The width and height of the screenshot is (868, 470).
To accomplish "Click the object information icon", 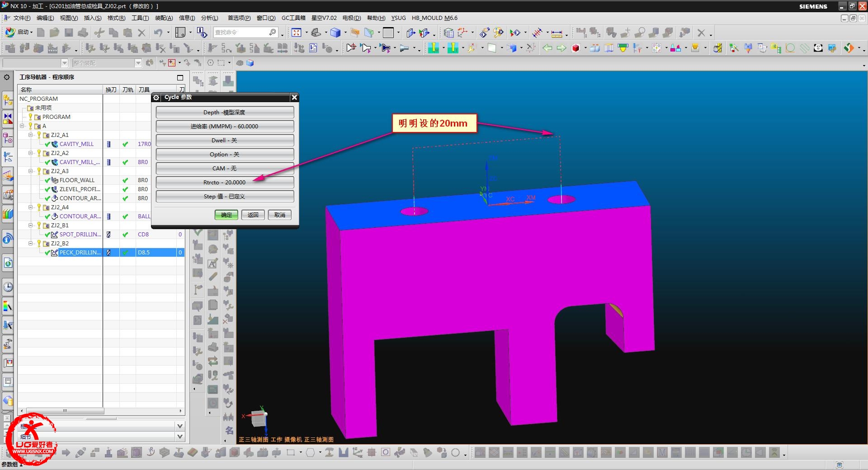I will point(202,33).
